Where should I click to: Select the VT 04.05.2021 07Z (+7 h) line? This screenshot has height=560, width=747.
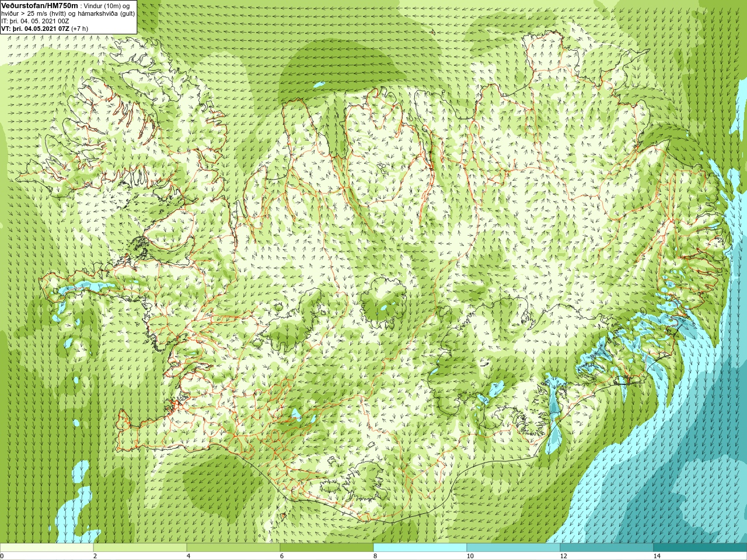coord(44,28)
